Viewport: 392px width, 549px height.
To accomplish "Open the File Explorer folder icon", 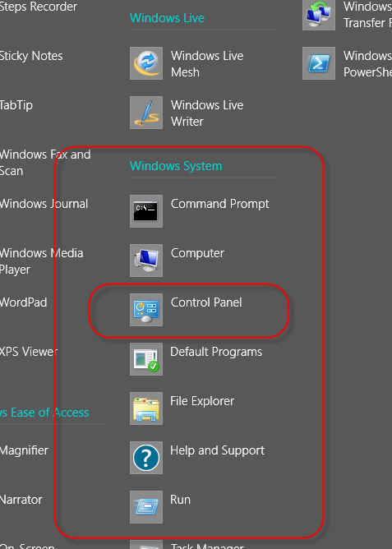I will [x=146, y=408].
